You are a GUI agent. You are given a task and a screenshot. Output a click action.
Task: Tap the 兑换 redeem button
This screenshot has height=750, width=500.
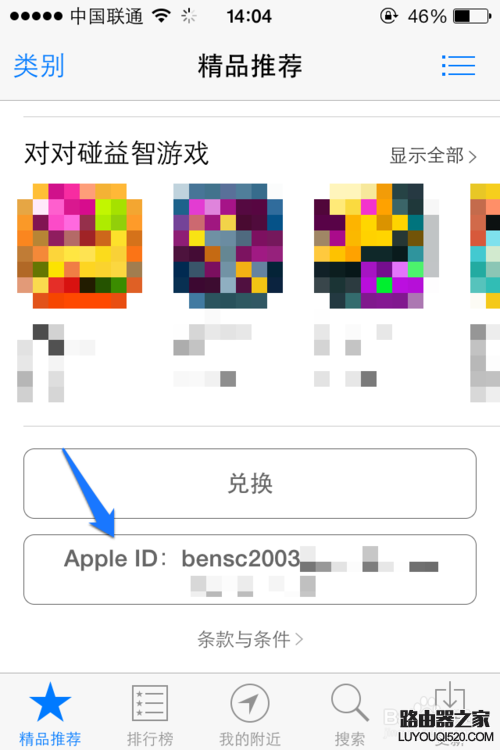tap(250, 483)
